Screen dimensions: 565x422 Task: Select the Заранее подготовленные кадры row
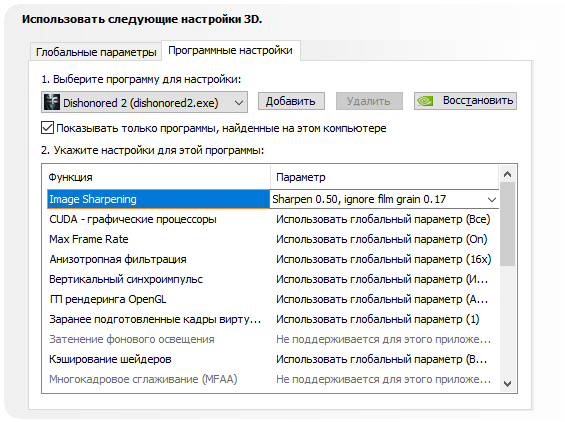(x=273, y=319)
